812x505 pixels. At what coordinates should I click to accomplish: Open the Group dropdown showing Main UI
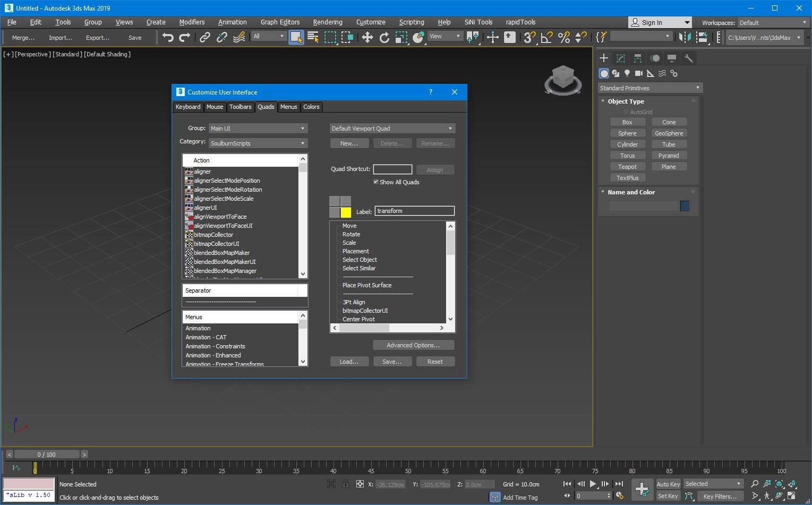pyautogui.click(x=258, y=129)
